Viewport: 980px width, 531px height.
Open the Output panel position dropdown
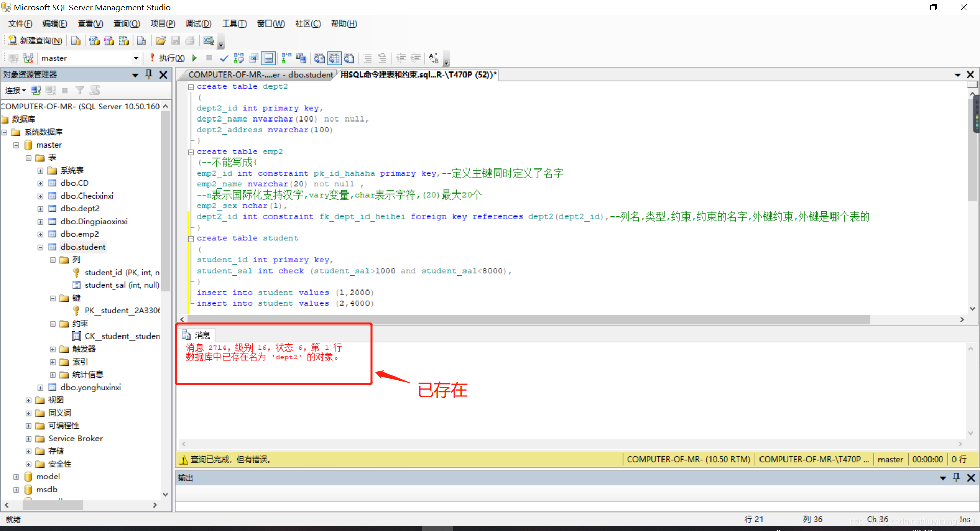tap(943, 478)
